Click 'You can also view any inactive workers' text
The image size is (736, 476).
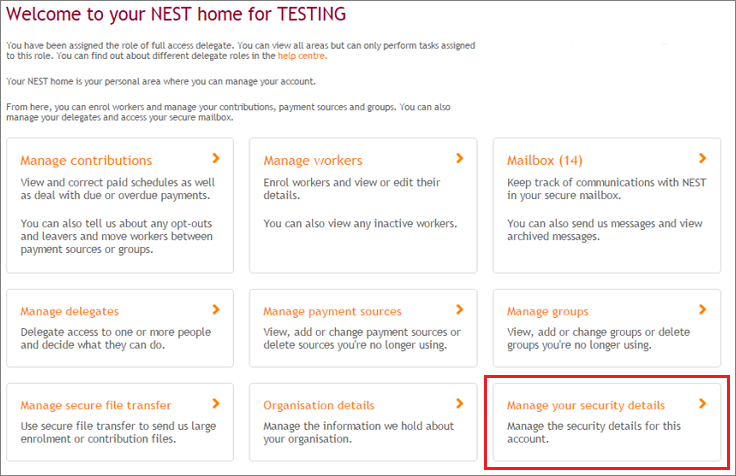tap(360, 223)
